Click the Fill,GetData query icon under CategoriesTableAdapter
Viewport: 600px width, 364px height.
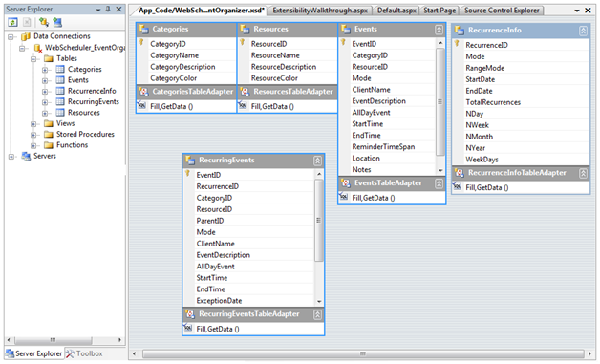[142, 105]
